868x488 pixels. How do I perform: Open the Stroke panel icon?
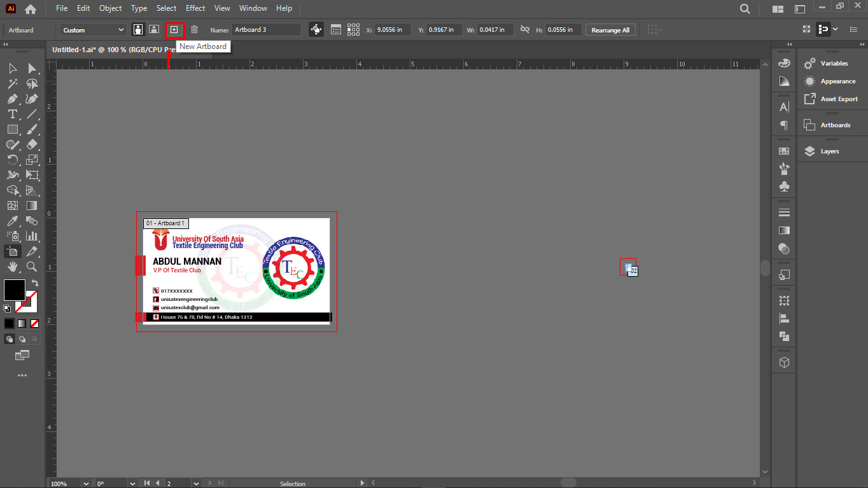[x=784, y=213]
